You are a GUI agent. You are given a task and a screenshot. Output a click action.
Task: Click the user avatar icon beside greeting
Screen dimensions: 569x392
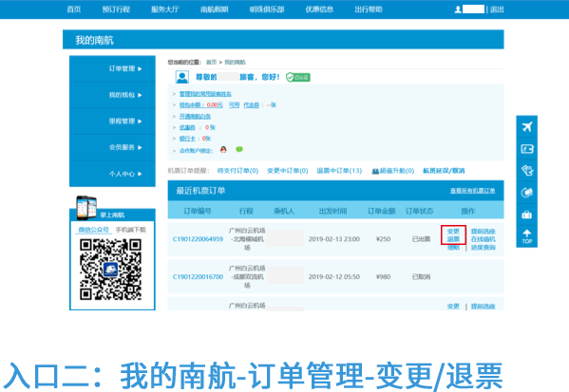pyautogui.click(x=182, y=77)
